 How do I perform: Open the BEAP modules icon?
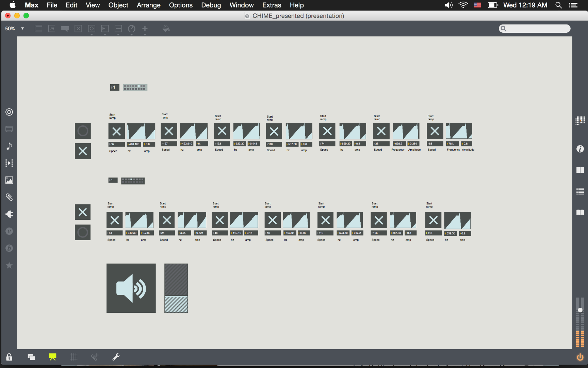9,248
